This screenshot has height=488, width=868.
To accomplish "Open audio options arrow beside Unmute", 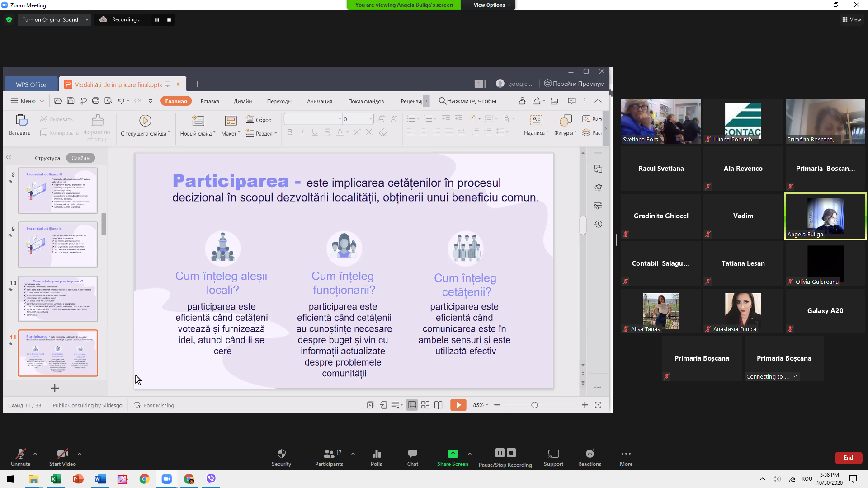I will pyautogui.click(x=35, y=453).
